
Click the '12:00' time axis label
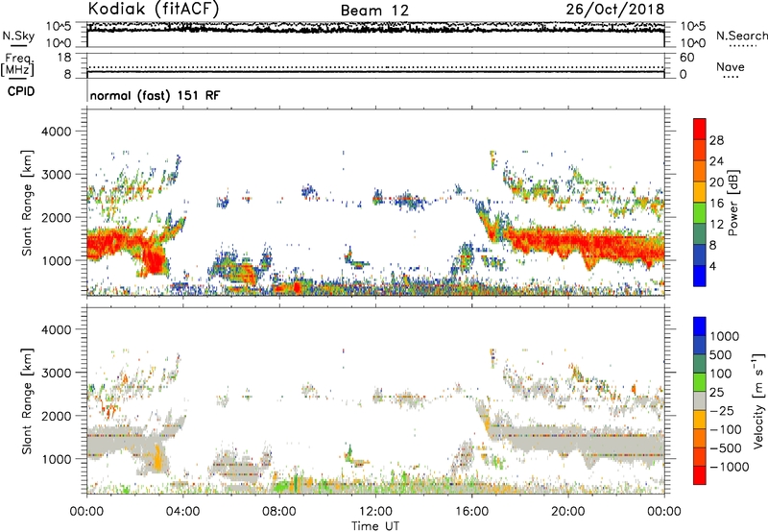(375, 512)
